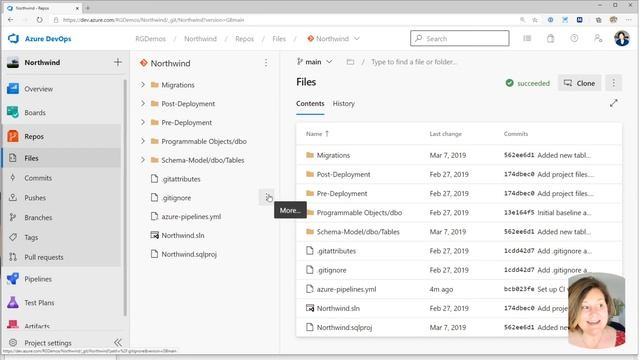Expand Post-Deployment folder in tree
The image size is (640, 360).
click(x=143, y=103)
